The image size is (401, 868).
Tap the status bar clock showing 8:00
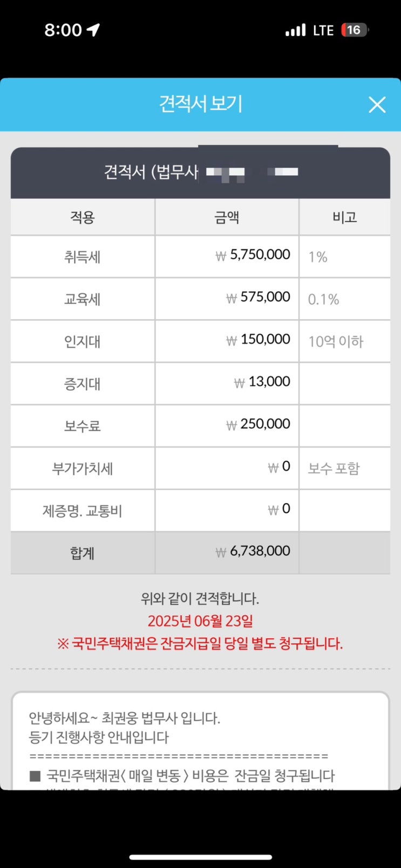pos(63,30)
